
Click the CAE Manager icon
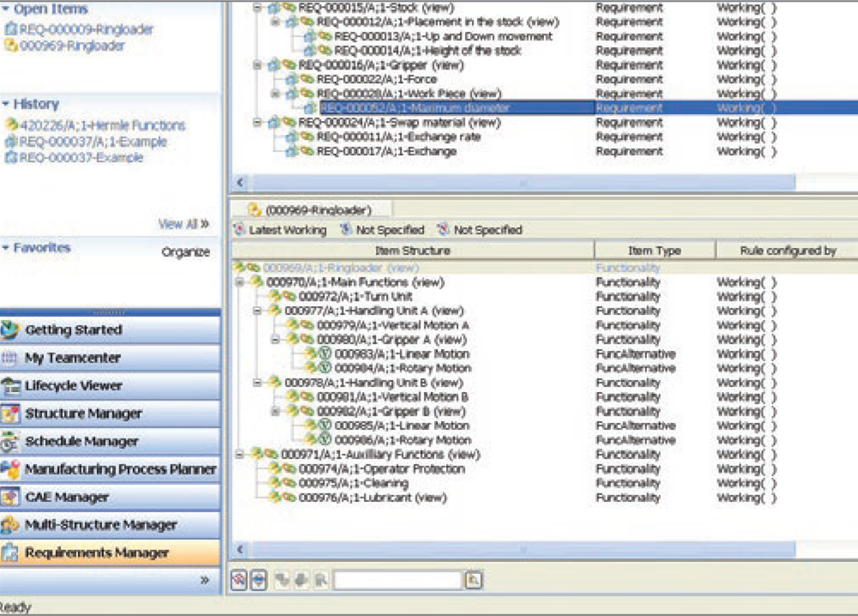tap(10, 498)
